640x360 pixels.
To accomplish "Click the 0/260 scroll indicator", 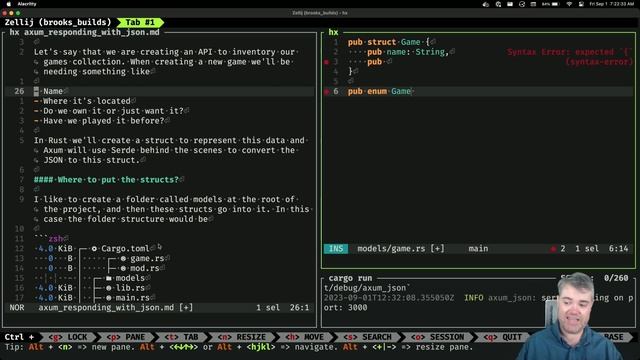I will tap(616, 278).
